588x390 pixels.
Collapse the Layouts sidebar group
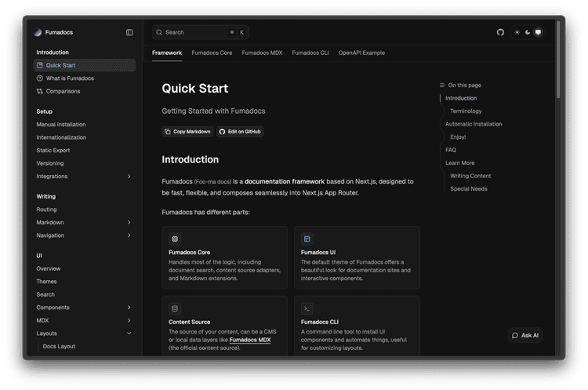click(x=129, y=334)
